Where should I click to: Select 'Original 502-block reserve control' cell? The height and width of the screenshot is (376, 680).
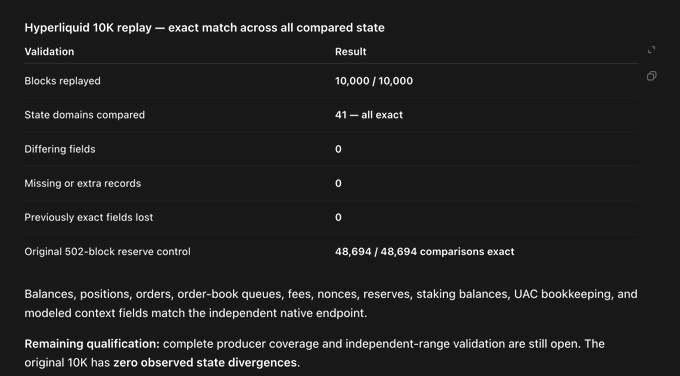[x=108, y=252]
